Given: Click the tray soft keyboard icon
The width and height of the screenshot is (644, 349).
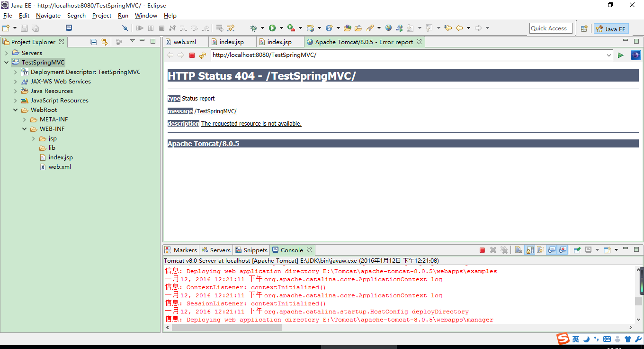Looking at the screenshot, I should (x=607, y=339).
